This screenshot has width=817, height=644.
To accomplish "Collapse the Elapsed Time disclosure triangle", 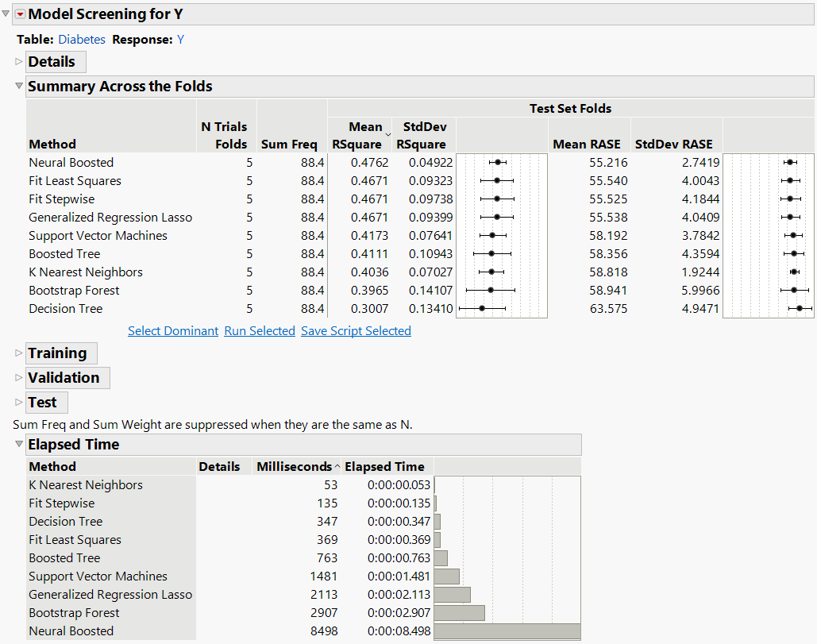I will pos(17,445).
